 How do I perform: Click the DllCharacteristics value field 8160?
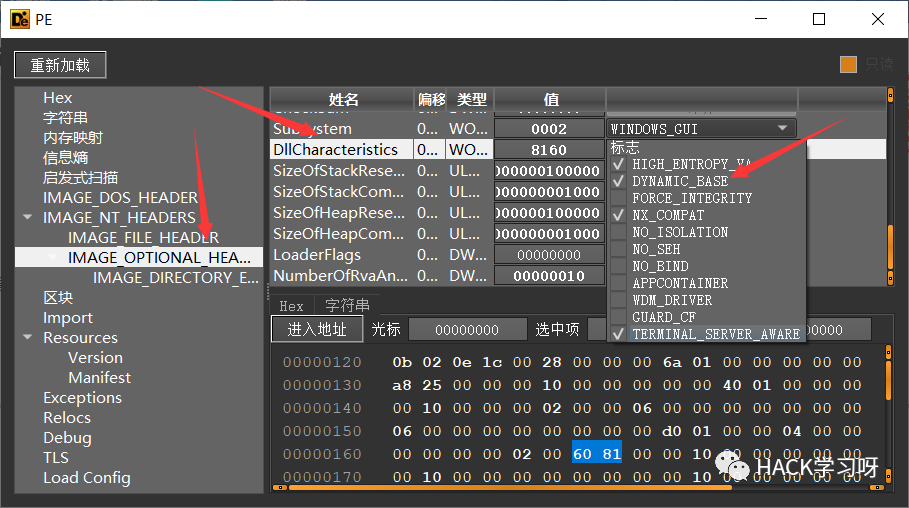click(549, 150)
